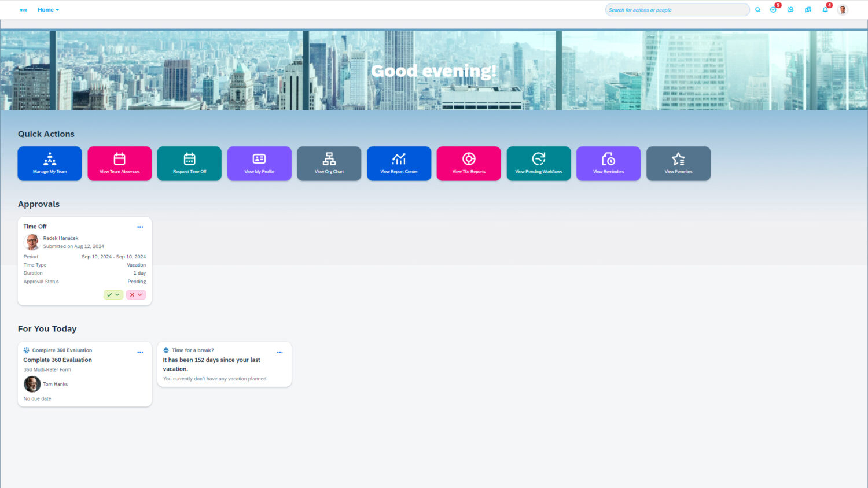Open the to-do checkmark icon in header
Viewport: 868px width, 488px height.
pyautogui.click(x=773, y=10)
